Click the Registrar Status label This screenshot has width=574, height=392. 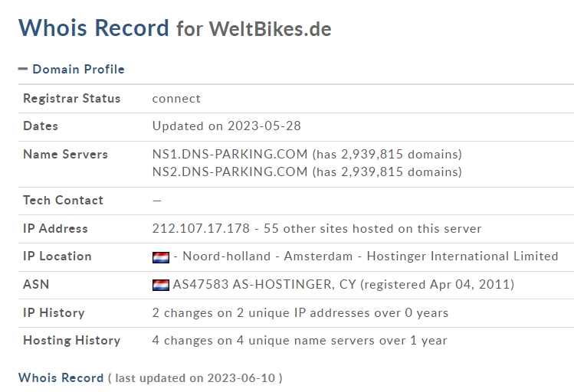(71, 98)
